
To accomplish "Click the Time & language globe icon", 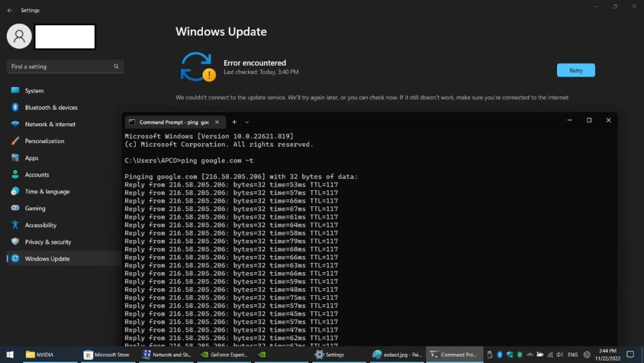I will point(15,191).
